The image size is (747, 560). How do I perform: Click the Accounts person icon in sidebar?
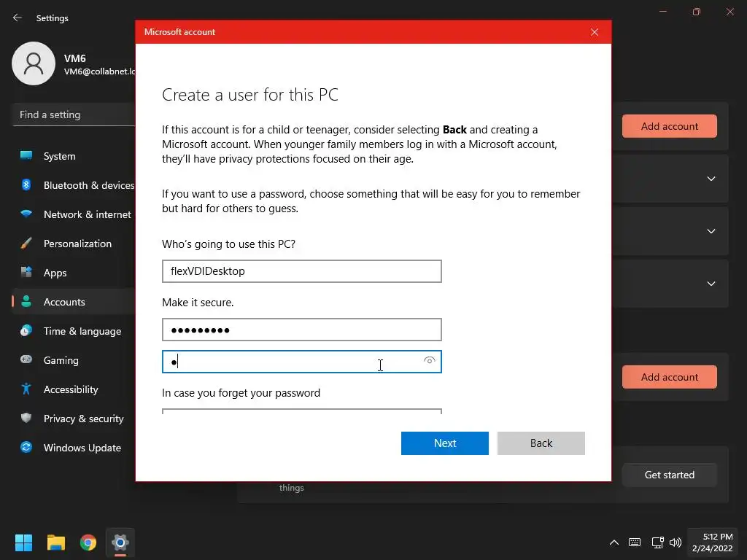click(26, 301)
